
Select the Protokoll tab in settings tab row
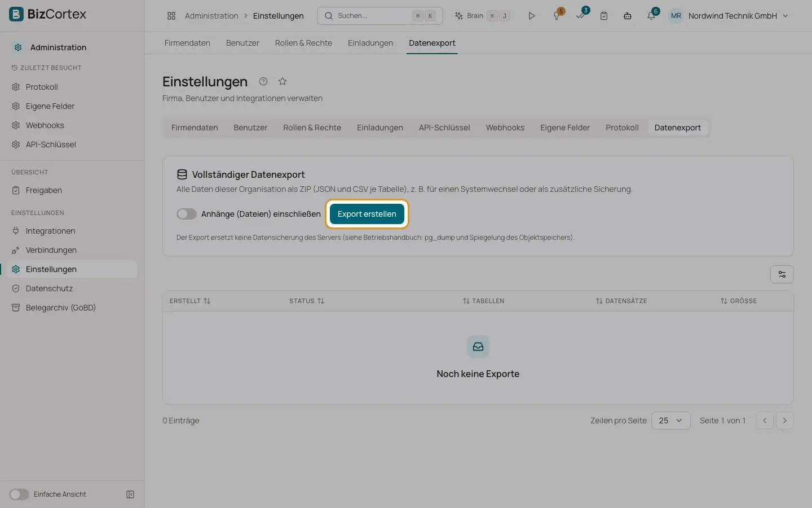[x=622, y=128]
